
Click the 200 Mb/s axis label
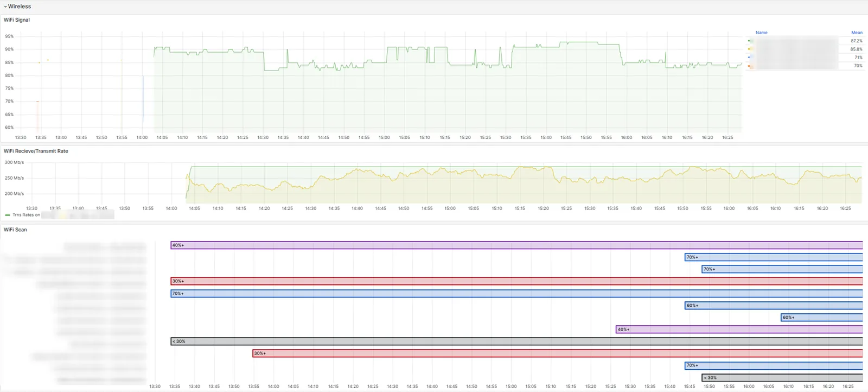[x=14, y=194]
